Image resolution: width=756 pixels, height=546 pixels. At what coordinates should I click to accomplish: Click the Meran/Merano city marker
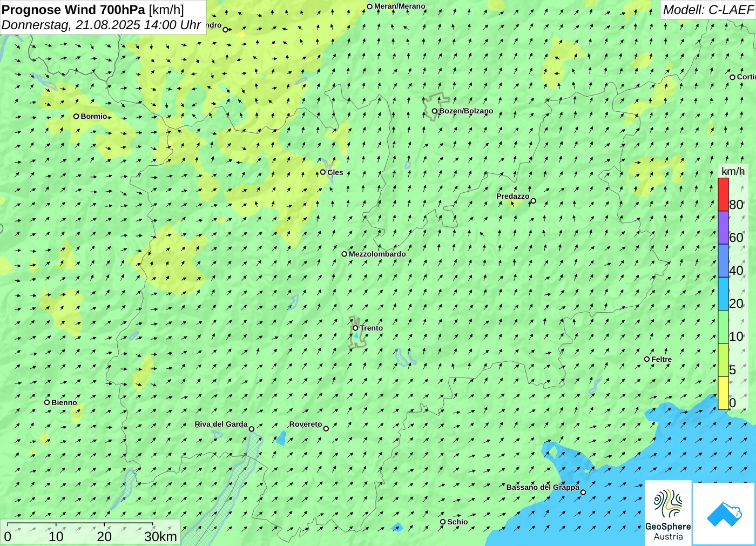369,6
